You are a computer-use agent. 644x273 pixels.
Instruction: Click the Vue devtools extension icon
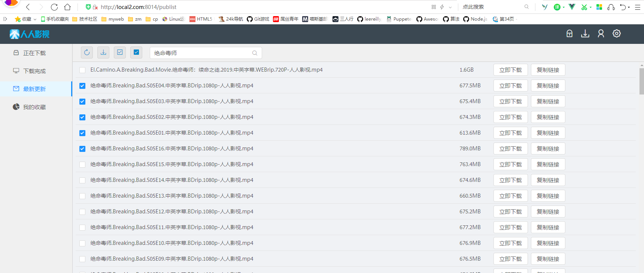point(572,7)
